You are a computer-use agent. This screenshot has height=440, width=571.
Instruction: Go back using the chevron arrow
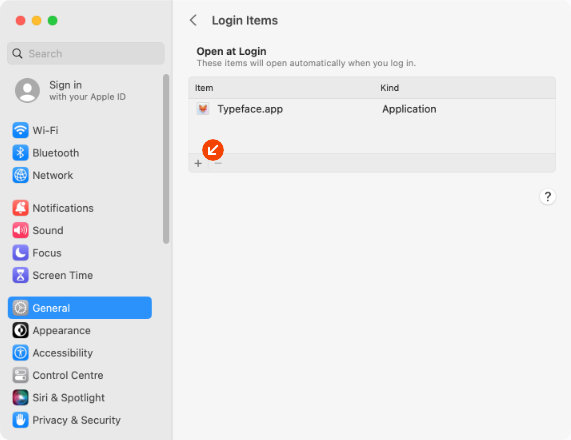[193, 20]
